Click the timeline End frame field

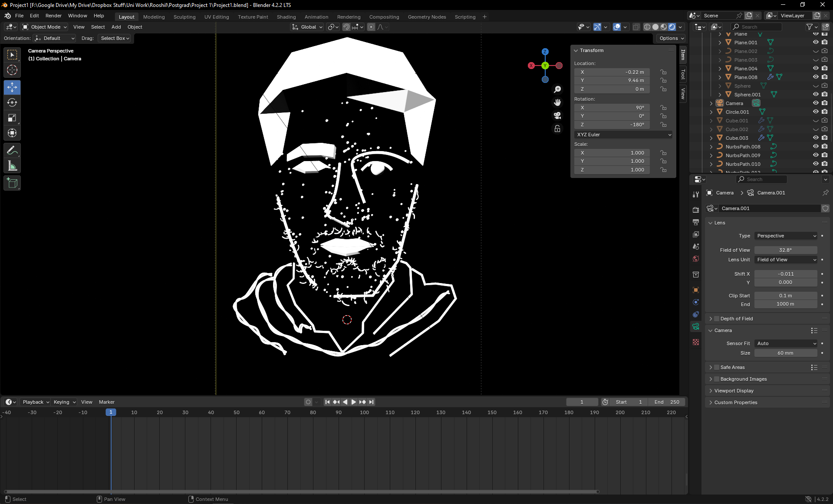(x=667, y=402)
